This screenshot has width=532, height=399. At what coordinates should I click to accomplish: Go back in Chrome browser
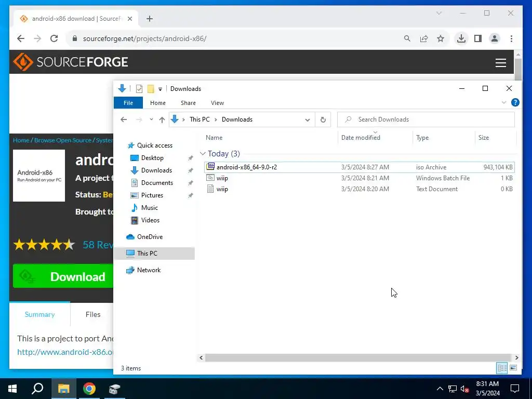click(21, 38)
